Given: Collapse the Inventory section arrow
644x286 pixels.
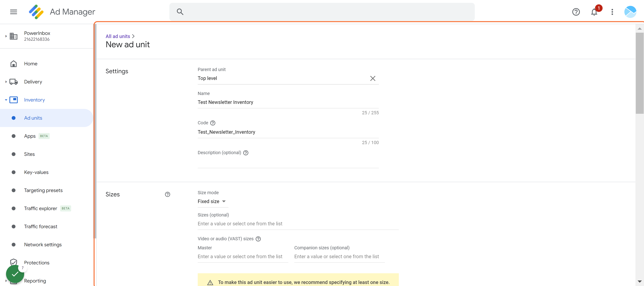Looking at the screenshot, I should click(6, 100).
